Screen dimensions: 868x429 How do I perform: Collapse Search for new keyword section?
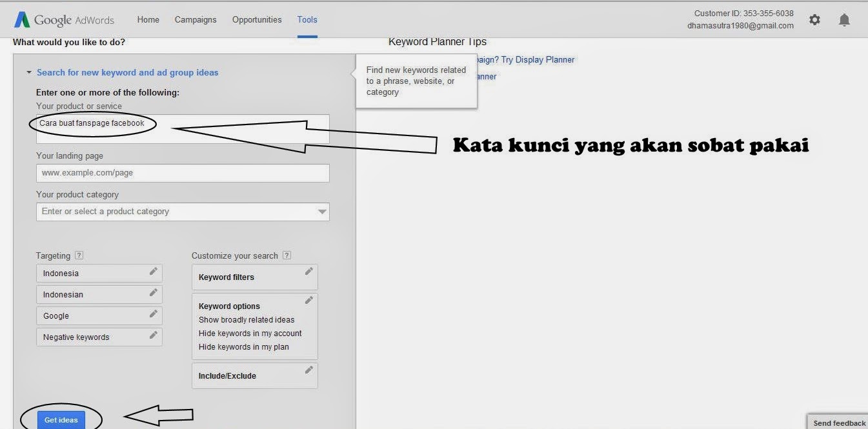(x=29, y=73)
